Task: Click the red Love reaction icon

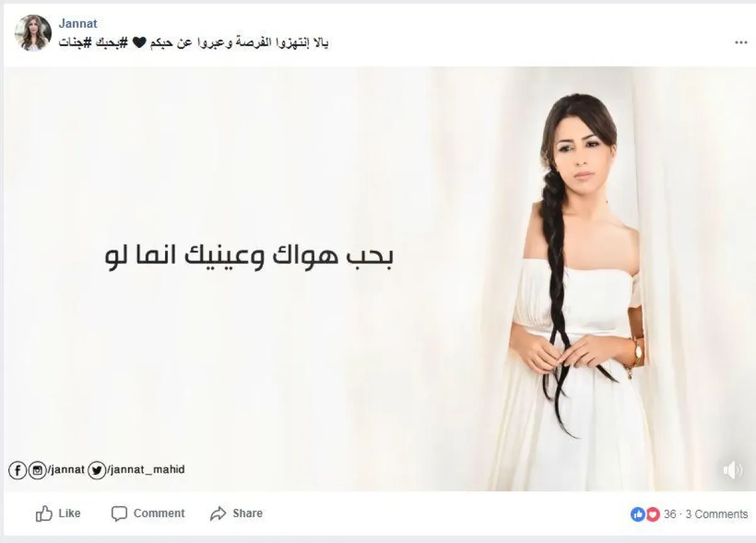Action: (x=652, y=514)
